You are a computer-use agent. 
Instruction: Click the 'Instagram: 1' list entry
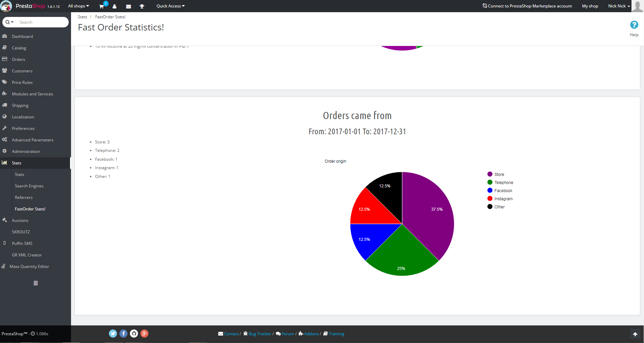[x=107, y=167]
